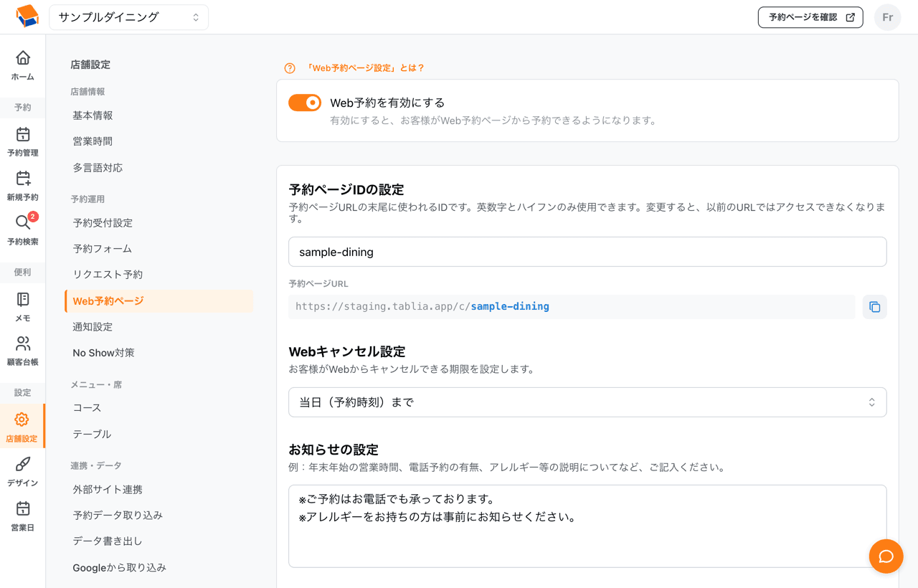Click 「Web予約ページ設定」とは？ help link
The image size is (918, 588).
pyautogui.click(x=365, y=68)
